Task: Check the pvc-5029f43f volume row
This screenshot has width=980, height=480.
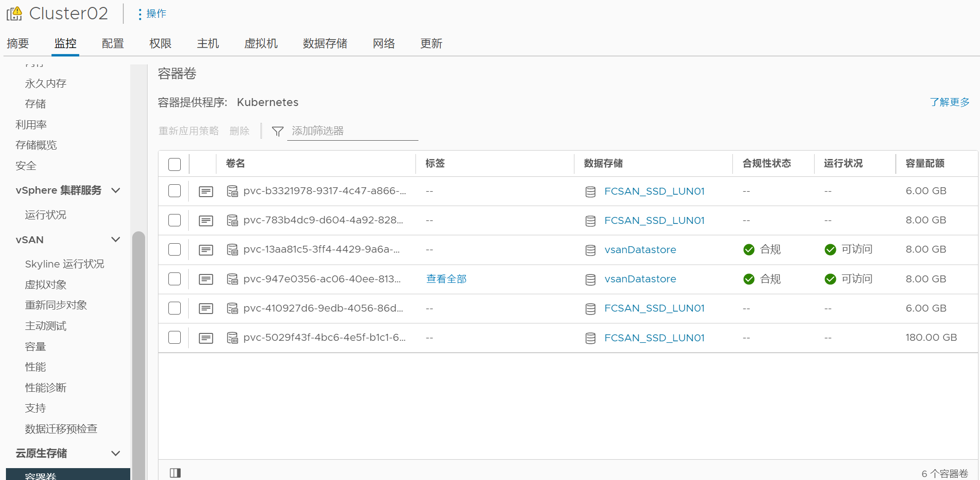Action: [x=174, y=337]
